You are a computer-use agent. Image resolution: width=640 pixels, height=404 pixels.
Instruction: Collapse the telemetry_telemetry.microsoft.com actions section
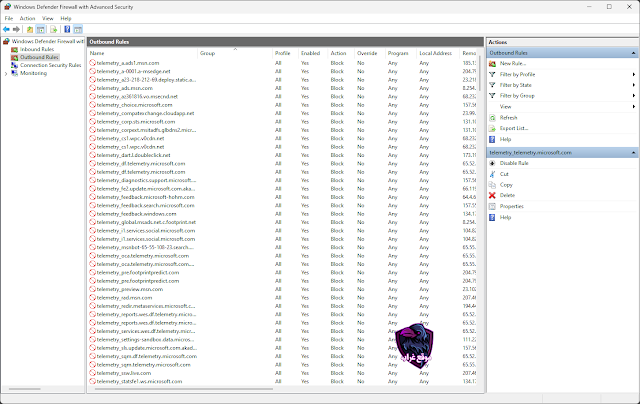click(x=633, y=153)
